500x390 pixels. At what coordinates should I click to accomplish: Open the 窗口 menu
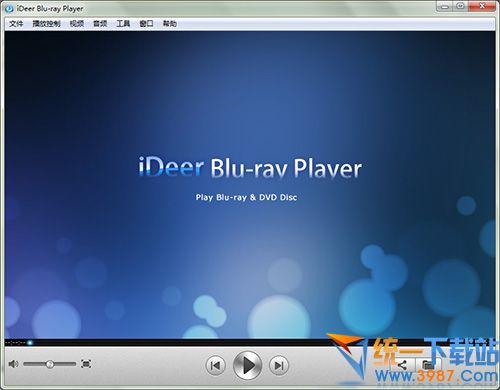[x=146, y=24]
